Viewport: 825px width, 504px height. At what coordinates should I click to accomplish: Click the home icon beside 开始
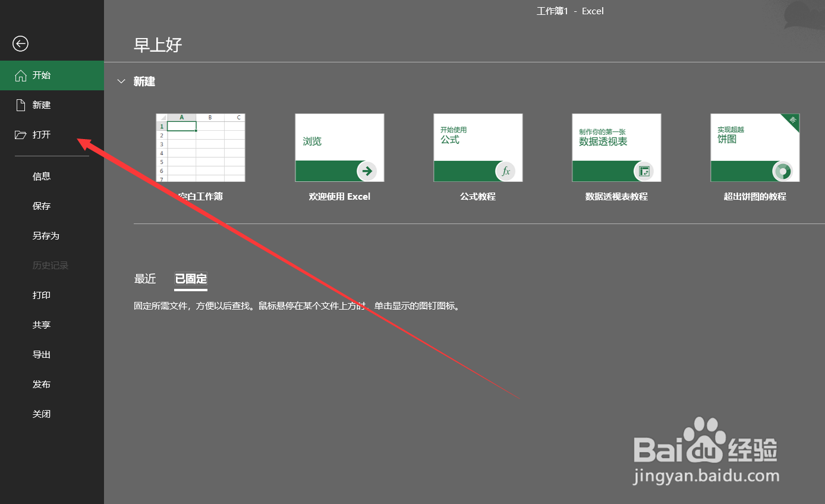21,75
